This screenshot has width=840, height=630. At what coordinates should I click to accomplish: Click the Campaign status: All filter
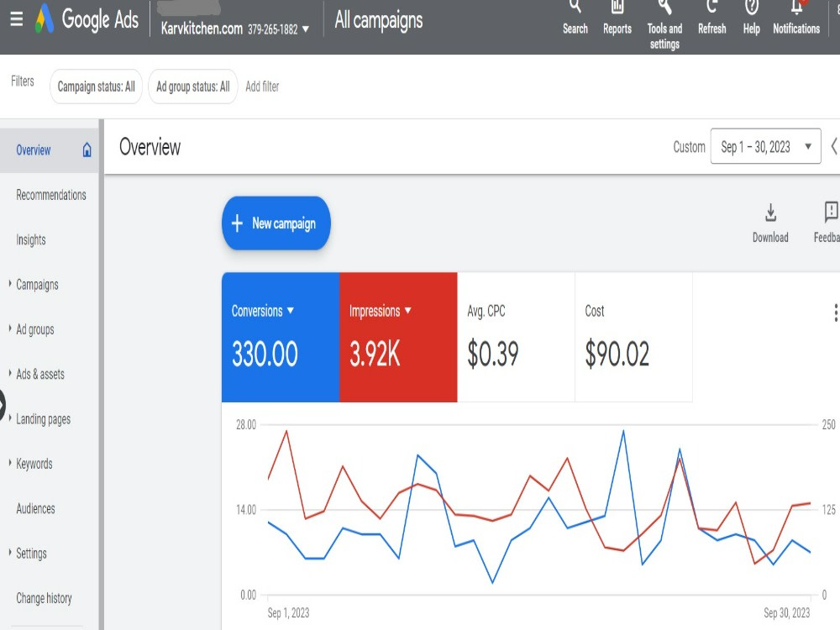[96, 87]
